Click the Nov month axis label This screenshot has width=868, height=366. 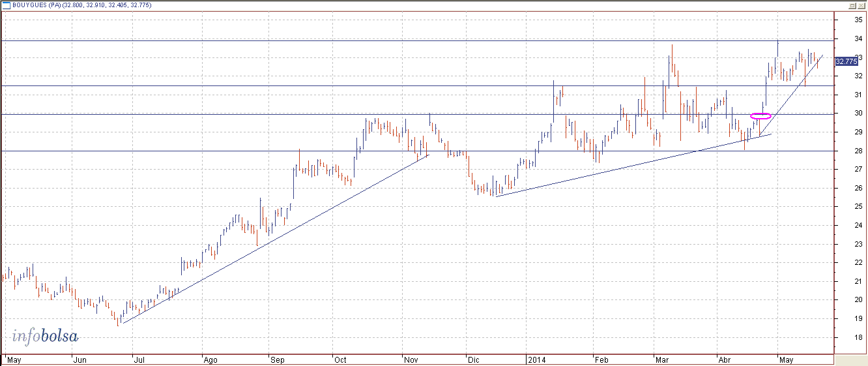point(411,359)
